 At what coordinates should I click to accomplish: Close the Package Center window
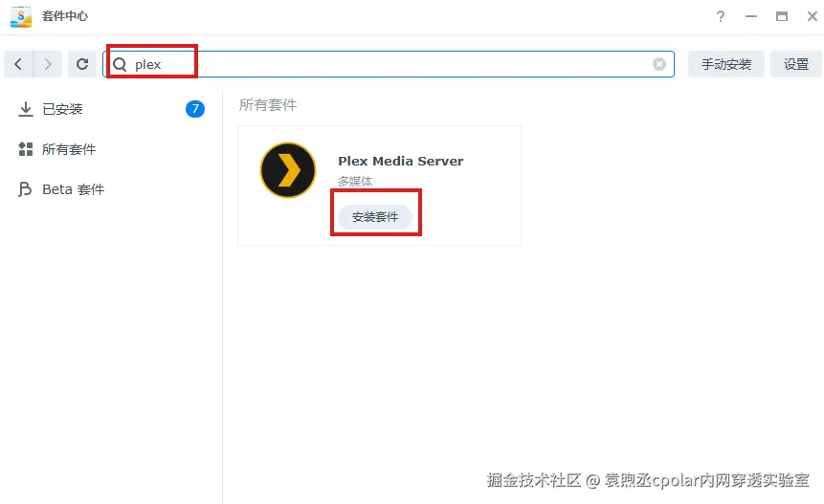coord(812,17)
